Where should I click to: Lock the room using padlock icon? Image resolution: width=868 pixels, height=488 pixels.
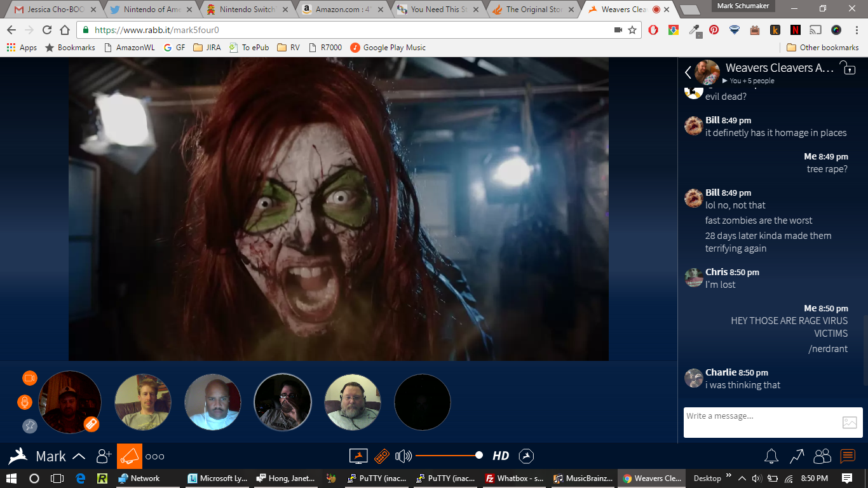click(x=848, y=68)
